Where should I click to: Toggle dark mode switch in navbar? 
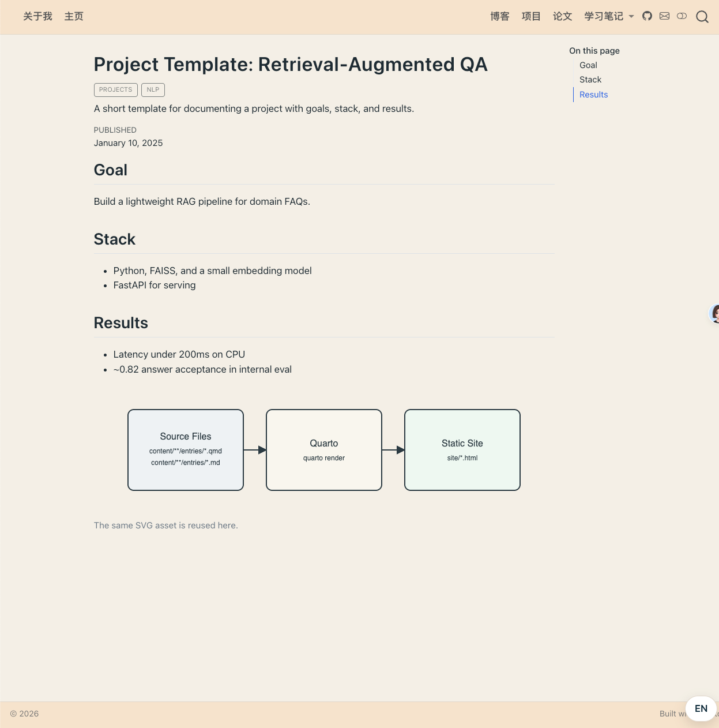pos(682,16)
